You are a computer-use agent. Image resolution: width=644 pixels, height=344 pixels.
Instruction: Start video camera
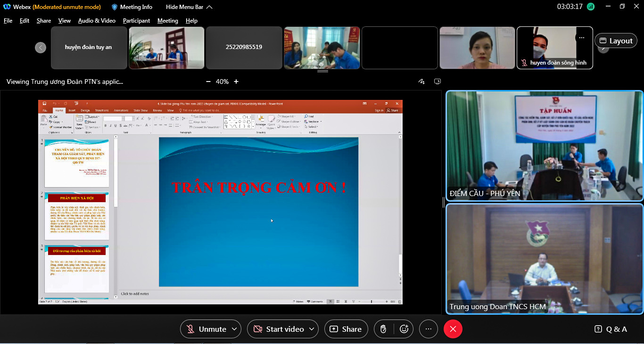(278, 329)
